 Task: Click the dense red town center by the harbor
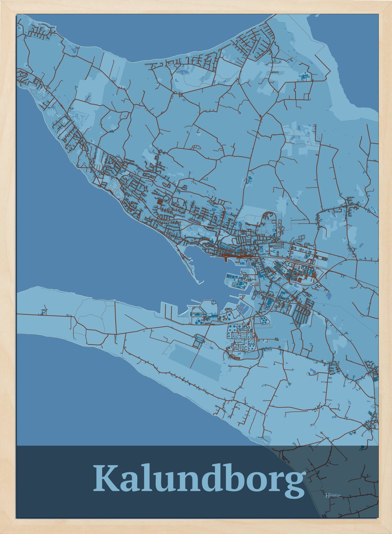click(x=234, y=257)
